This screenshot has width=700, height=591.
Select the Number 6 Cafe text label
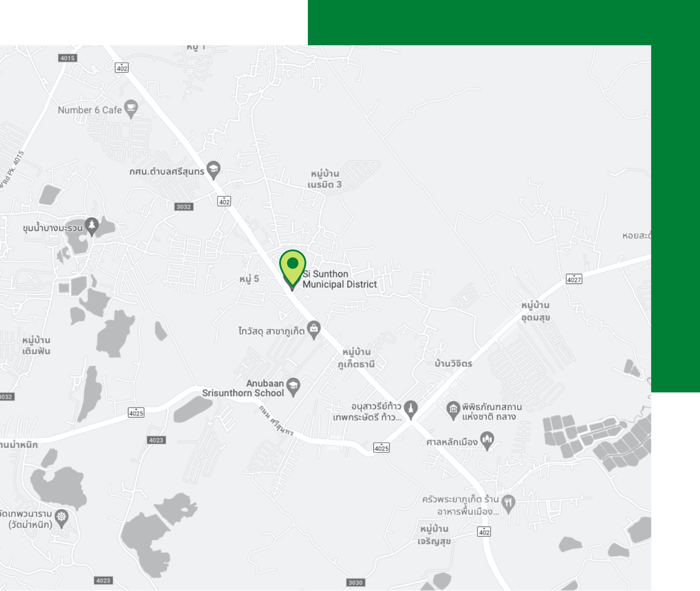pyautogui.click(x=90, y=110)
